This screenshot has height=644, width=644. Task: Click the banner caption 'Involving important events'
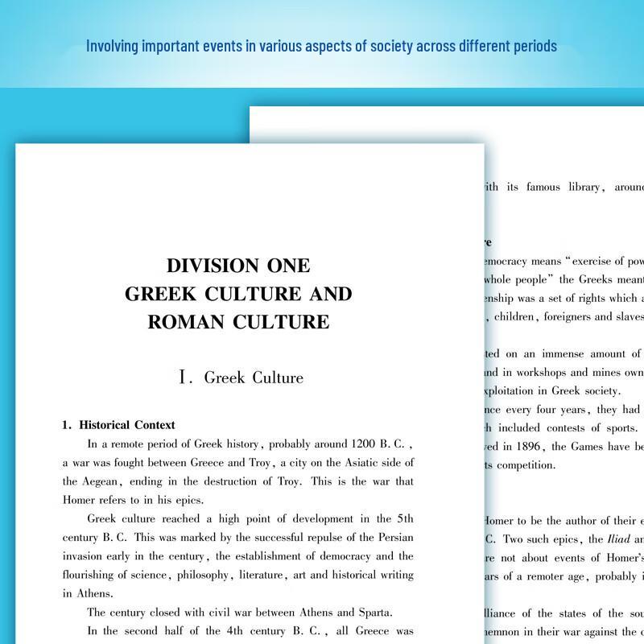pos(164,46)
